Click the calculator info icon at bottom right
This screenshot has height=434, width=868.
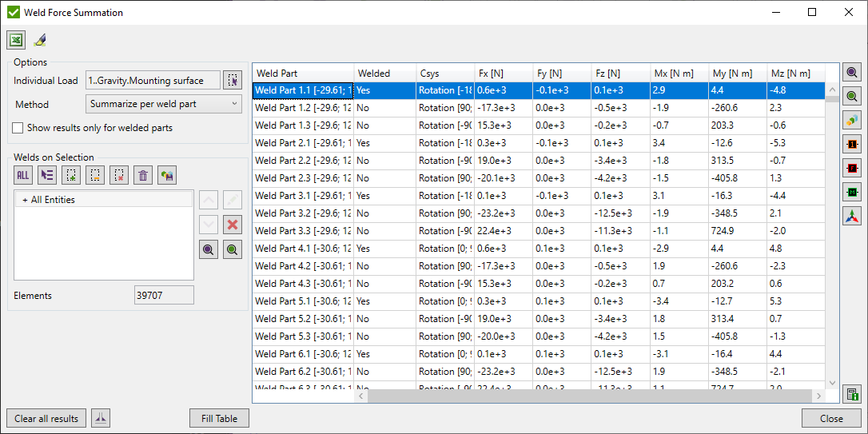tap(852, 394)
